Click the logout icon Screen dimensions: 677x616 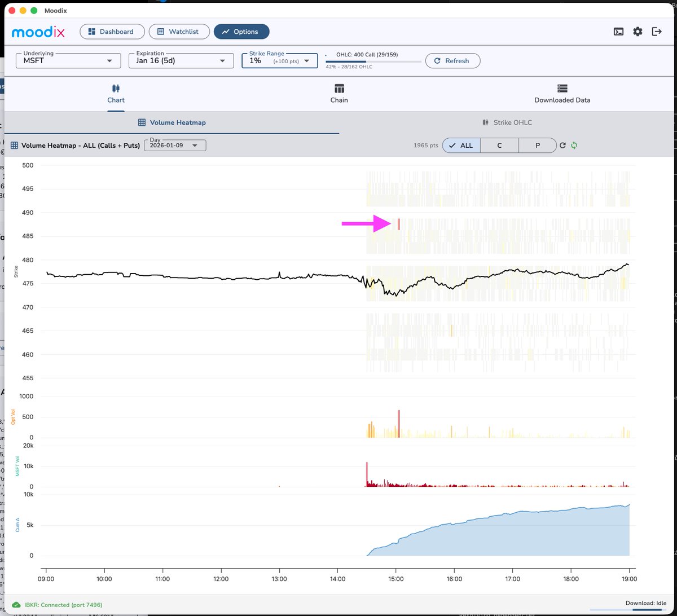pyautogui.click(x=657, y=32)
